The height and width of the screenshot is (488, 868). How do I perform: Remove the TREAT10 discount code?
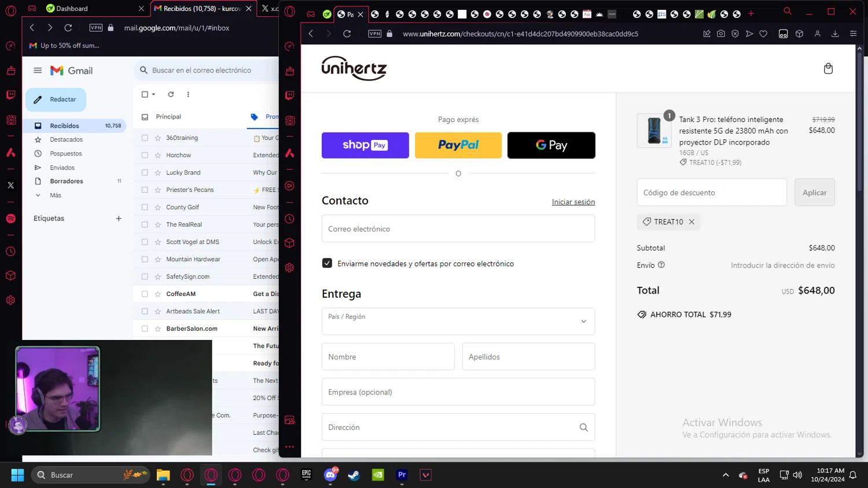pyautogui.click(x=692, y=222)
